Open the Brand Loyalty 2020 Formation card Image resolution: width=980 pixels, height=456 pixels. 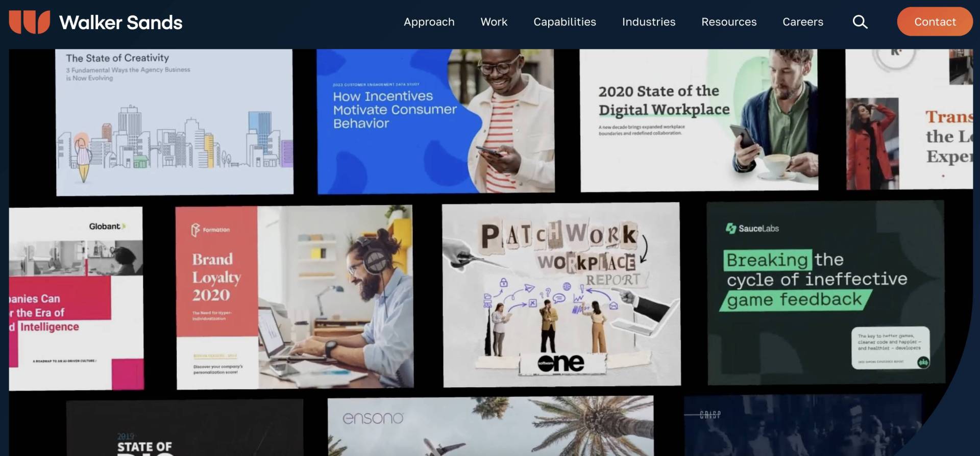(295, 297)
